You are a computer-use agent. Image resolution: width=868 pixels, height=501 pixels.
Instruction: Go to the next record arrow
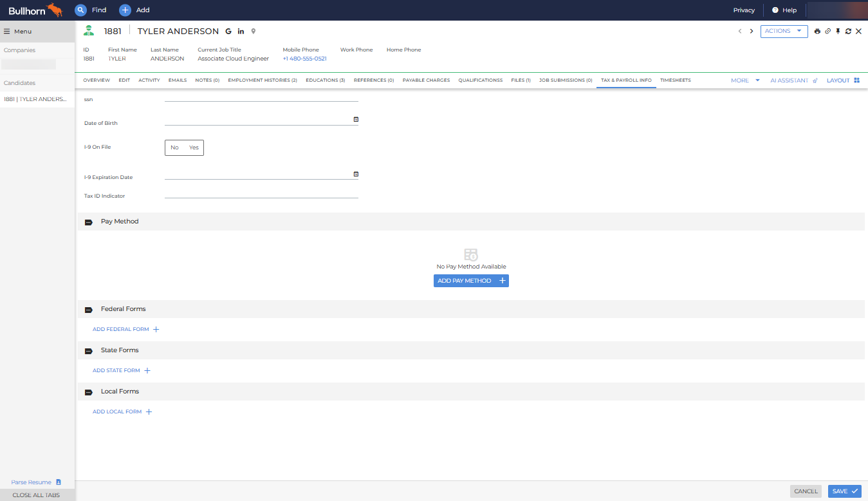tap(751, 31)
